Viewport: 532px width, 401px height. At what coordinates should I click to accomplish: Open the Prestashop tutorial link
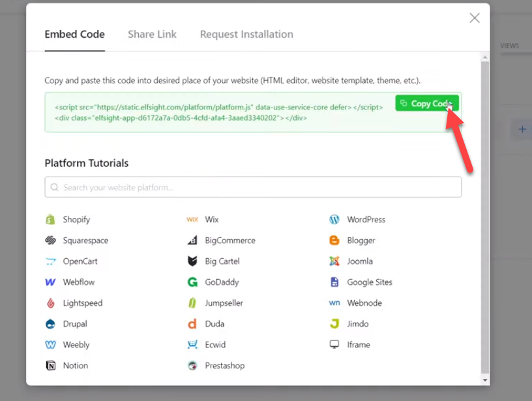click(225, 366)
